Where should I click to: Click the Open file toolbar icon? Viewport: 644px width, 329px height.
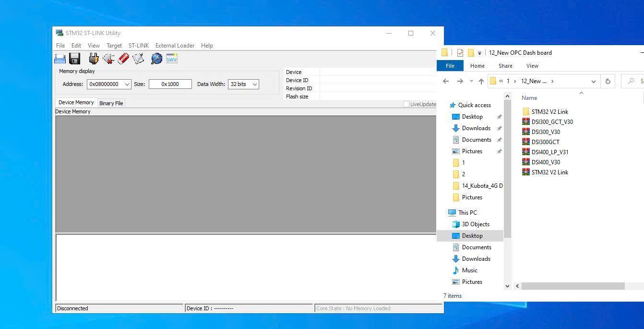click(x=60, y=59)
